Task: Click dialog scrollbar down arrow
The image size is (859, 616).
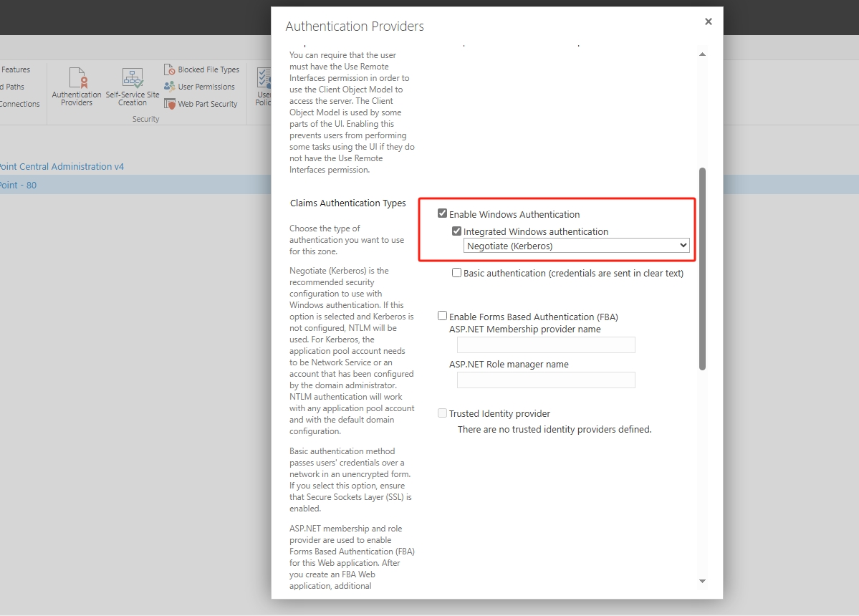Action: click(702, 581)
